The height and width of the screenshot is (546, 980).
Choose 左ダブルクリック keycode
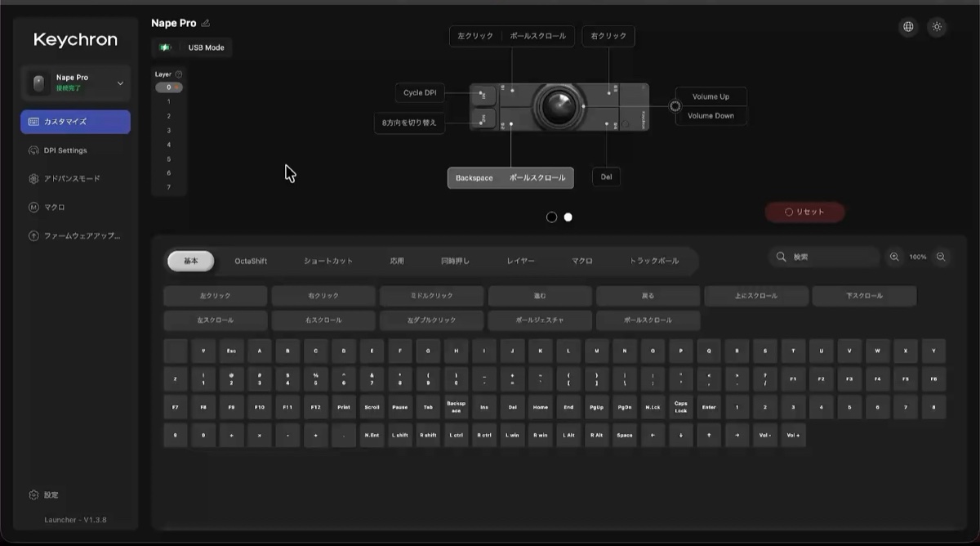coord(432,320)
